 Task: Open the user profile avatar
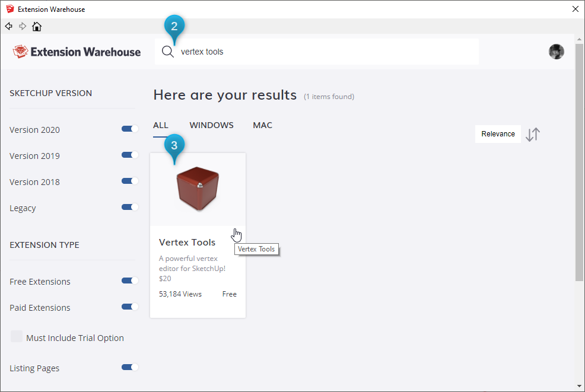(556, 52)
